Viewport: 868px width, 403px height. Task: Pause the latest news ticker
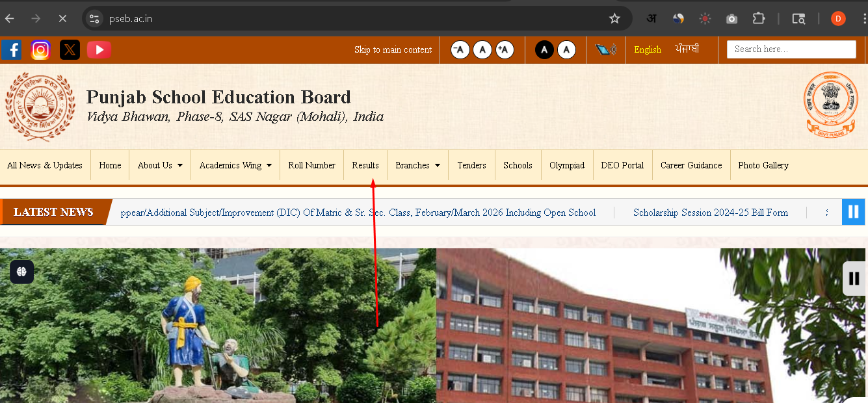point(853,212)
